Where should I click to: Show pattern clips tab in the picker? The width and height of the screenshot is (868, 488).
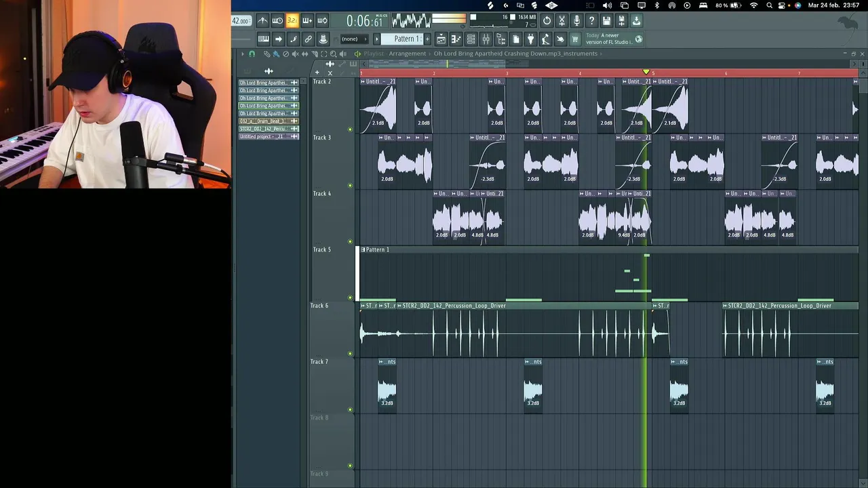248,71
